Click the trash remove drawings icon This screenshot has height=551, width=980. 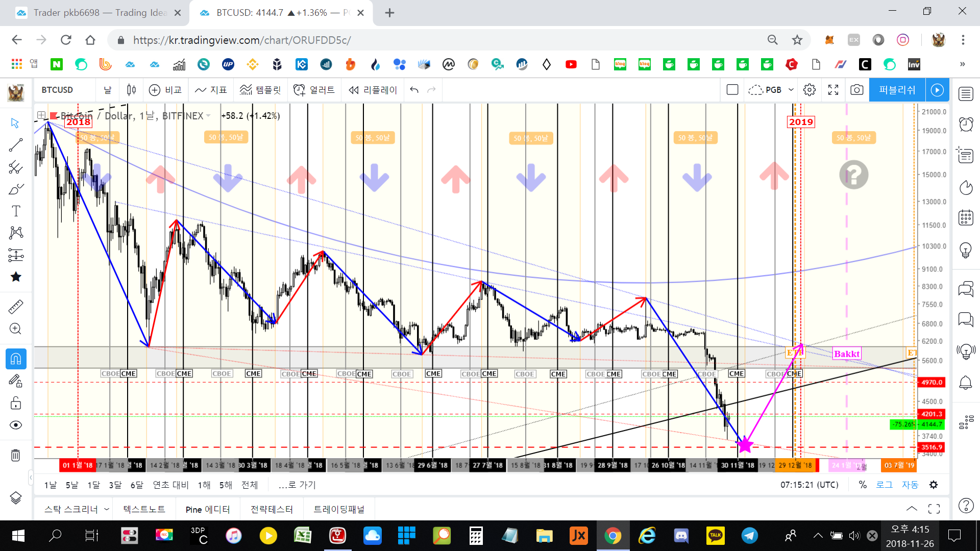[x=16, y=455]
